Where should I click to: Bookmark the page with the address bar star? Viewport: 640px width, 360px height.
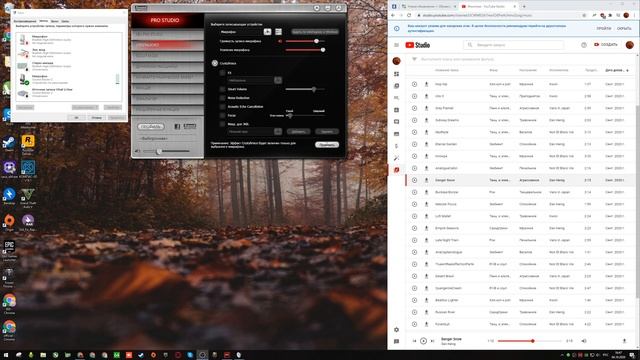(x=584, y=15)
